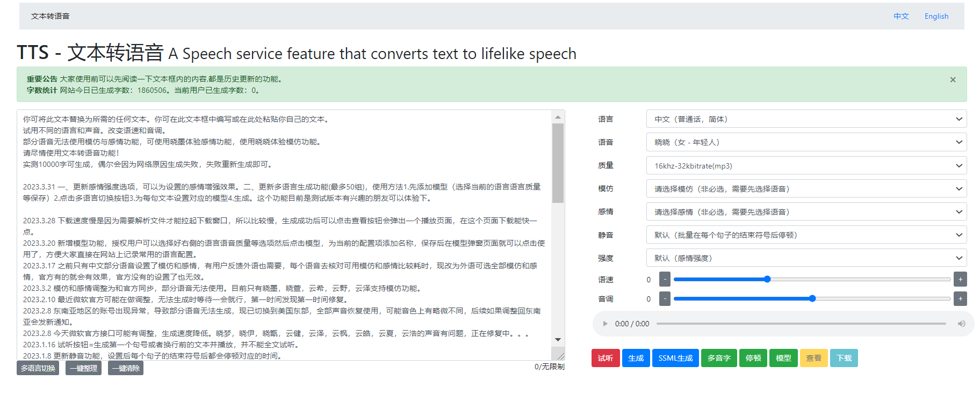Mute the audio player volume icon
Screen dimensions: 980x402
[961, 324]
